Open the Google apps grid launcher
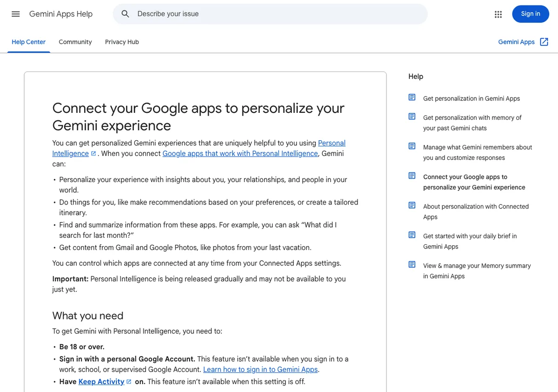Screen dimensions: 558x392 [498, 14]
